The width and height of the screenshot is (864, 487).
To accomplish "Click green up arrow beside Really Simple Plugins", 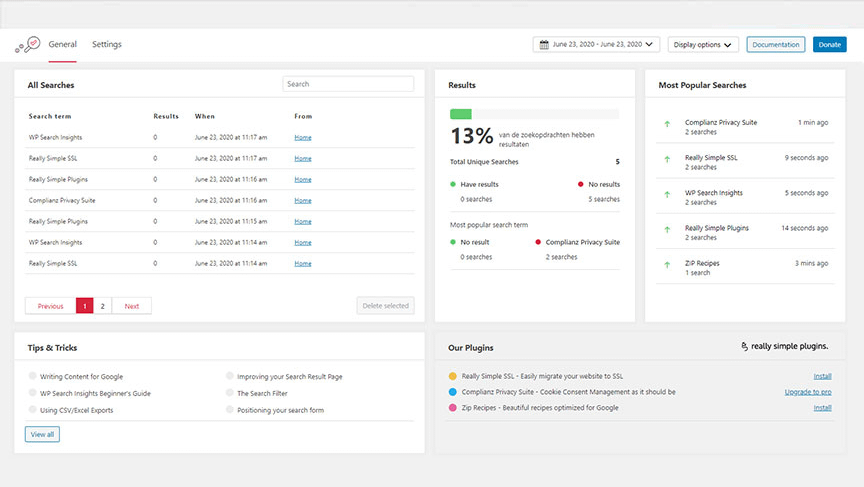I will 667,230.
